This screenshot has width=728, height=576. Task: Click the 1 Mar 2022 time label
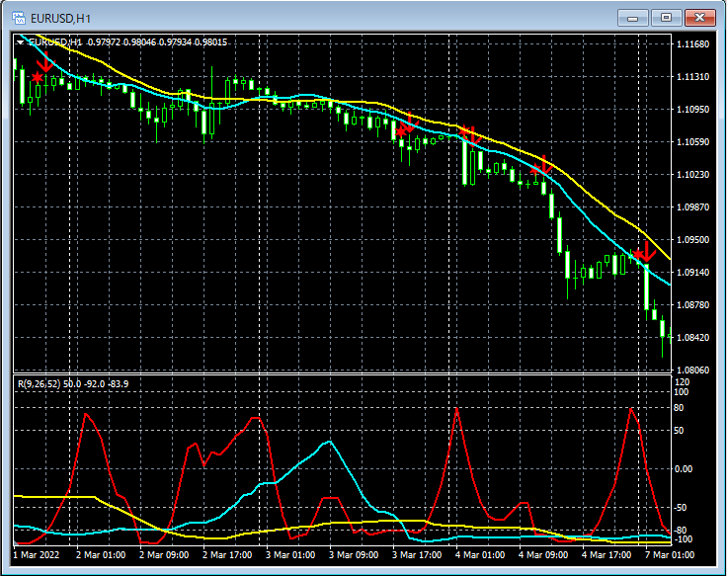point(37,555)
